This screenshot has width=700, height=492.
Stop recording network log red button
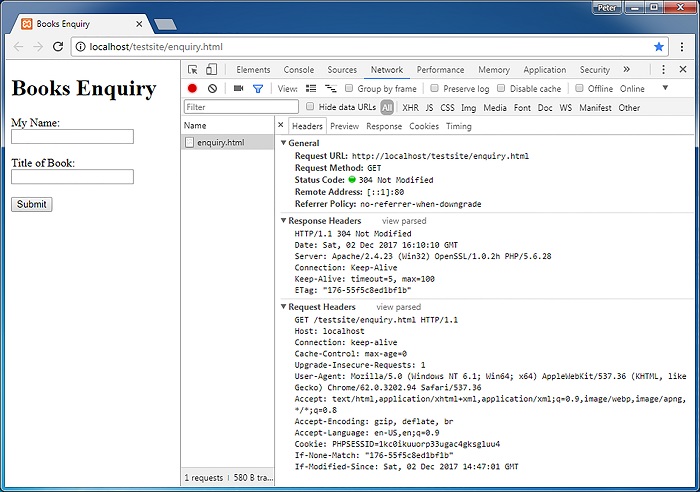point(192,88)
